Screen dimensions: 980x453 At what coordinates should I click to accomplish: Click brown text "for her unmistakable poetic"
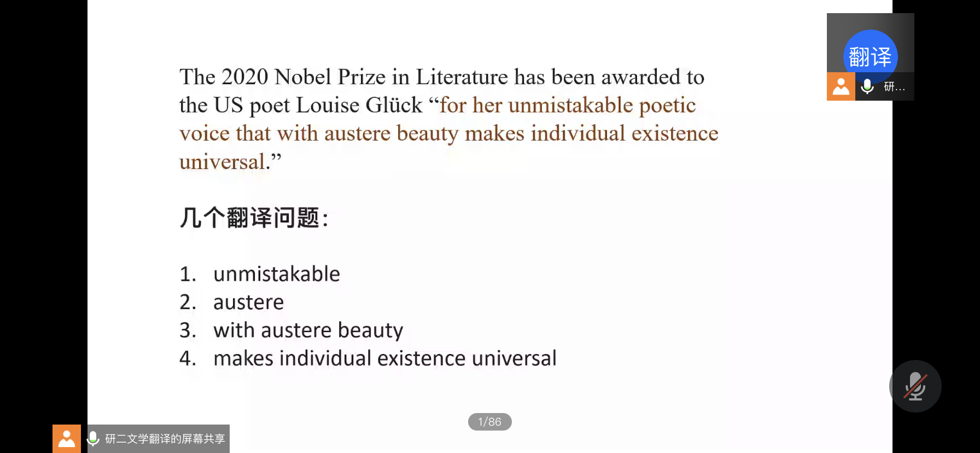[568, 105]
